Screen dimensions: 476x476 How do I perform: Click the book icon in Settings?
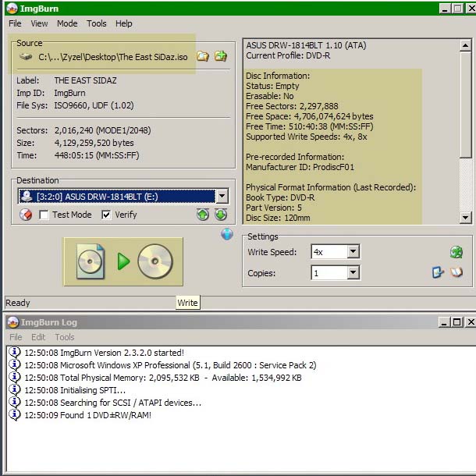(x=456, y=272)
